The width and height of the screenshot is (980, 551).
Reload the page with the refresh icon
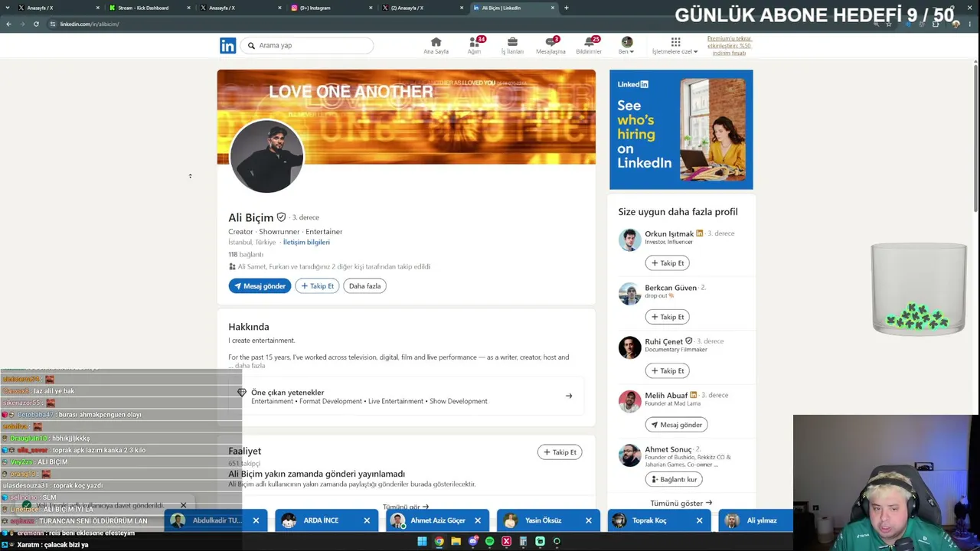pos(36,24)
